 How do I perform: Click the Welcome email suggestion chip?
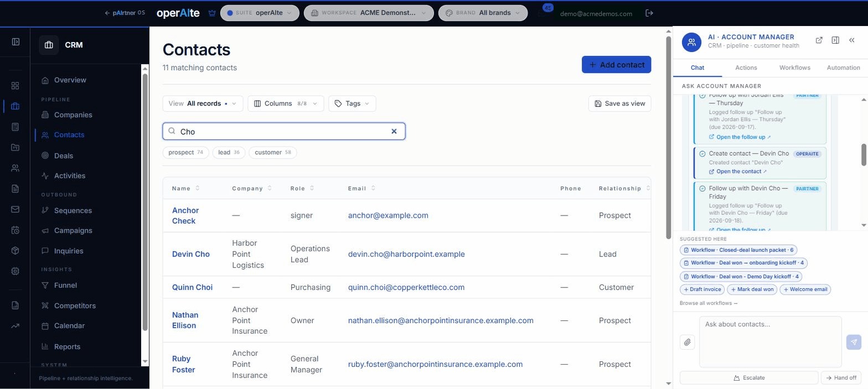pos(805,289)
